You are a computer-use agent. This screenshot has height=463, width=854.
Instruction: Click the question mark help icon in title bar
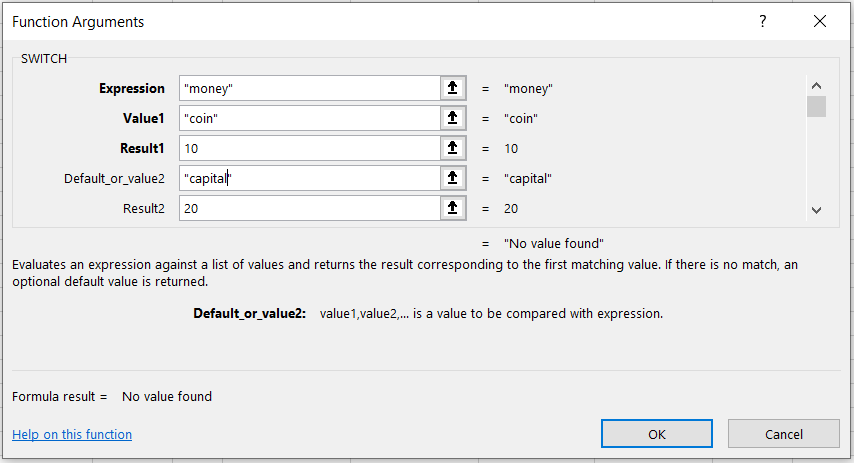763,21
